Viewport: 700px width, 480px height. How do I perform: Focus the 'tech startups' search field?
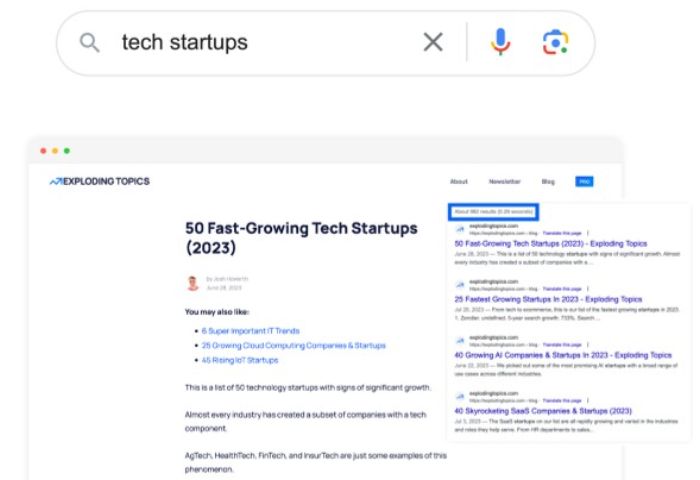point(250,43)
